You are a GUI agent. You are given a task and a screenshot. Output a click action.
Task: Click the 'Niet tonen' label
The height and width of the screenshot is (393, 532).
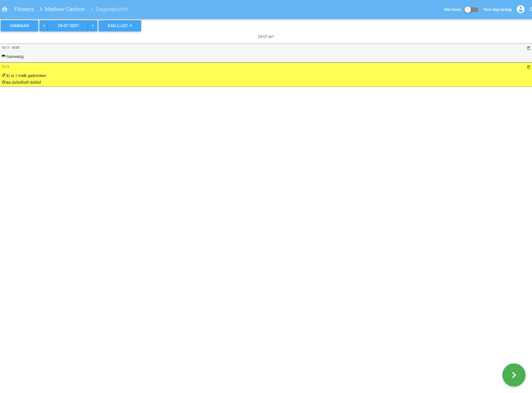coord(452,10)
